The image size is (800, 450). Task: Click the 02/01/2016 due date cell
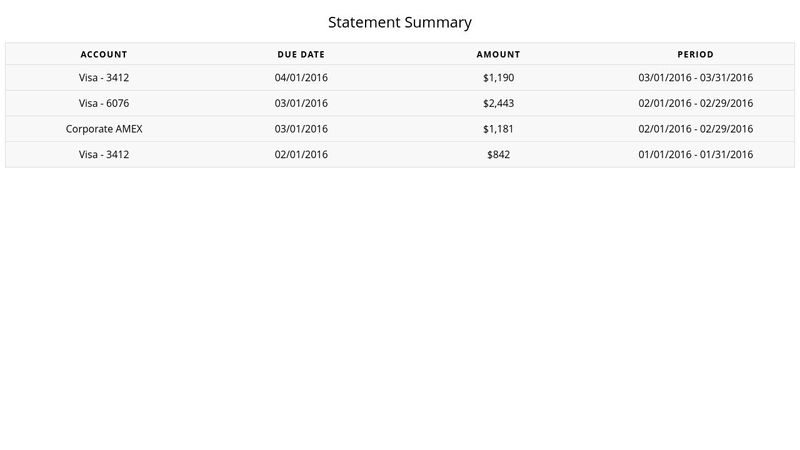(x=301, y=155)
